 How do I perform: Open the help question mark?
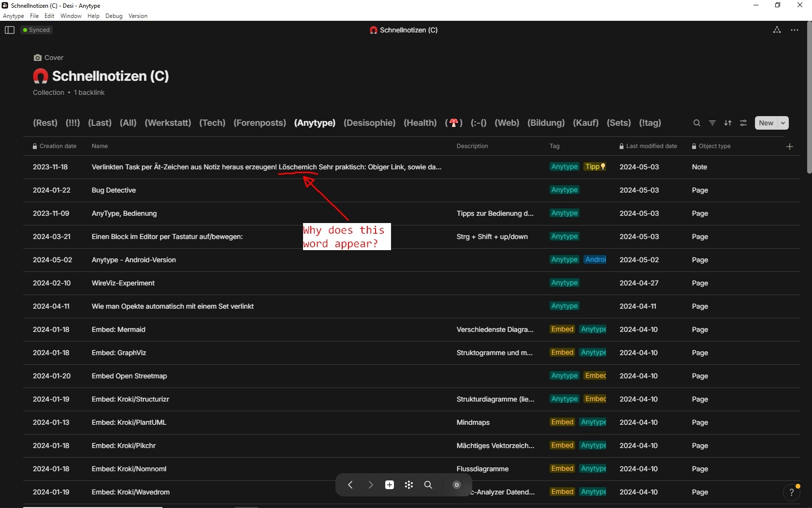(791, 493)
